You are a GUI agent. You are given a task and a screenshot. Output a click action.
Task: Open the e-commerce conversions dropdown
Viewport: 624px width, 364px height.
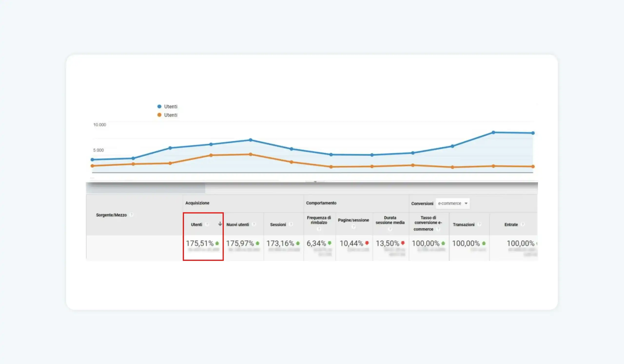point(453,203)
